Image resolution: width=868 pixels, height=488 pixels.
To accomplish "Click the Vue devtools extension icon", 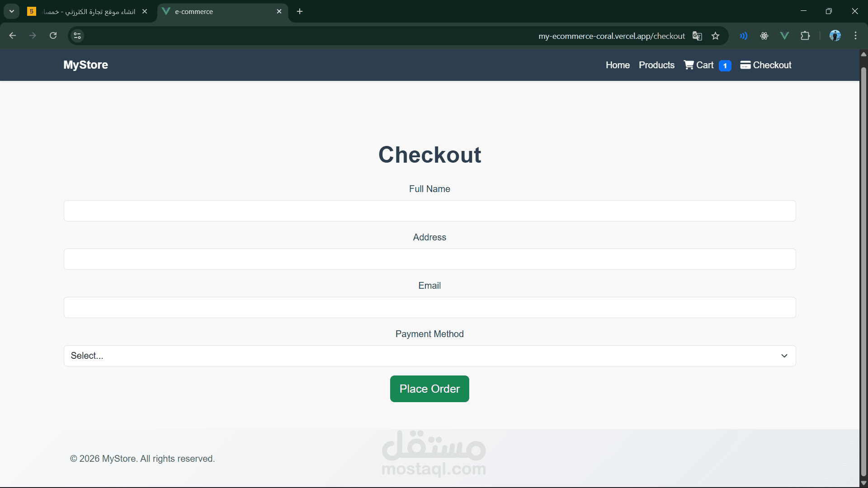I will [784, 36].
